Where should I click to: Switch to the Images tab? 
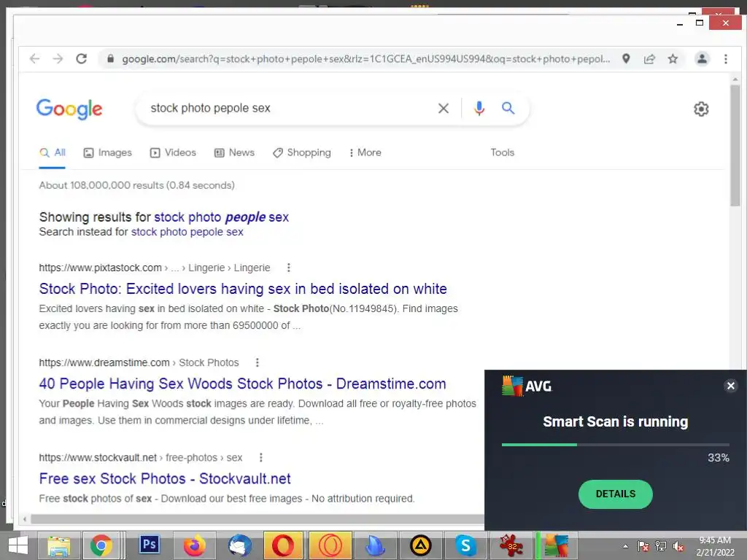coord(108,152)
